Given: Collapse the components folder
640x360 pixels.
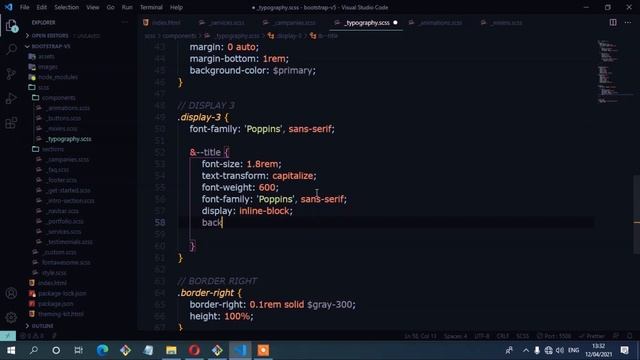Looking at the screenshot, I should point(58,98).
